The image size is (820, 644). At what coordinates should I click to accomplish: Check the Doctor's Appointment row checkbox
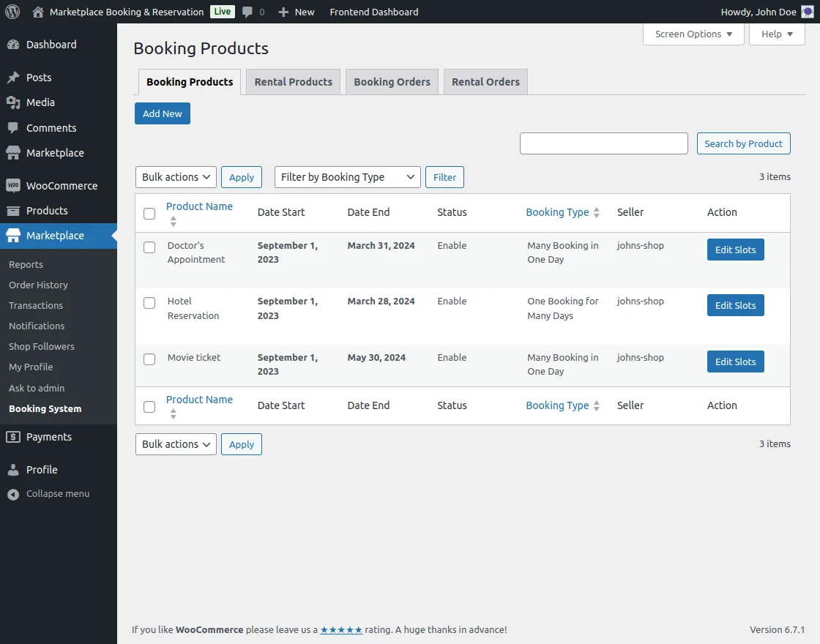(x=149, y=247)
